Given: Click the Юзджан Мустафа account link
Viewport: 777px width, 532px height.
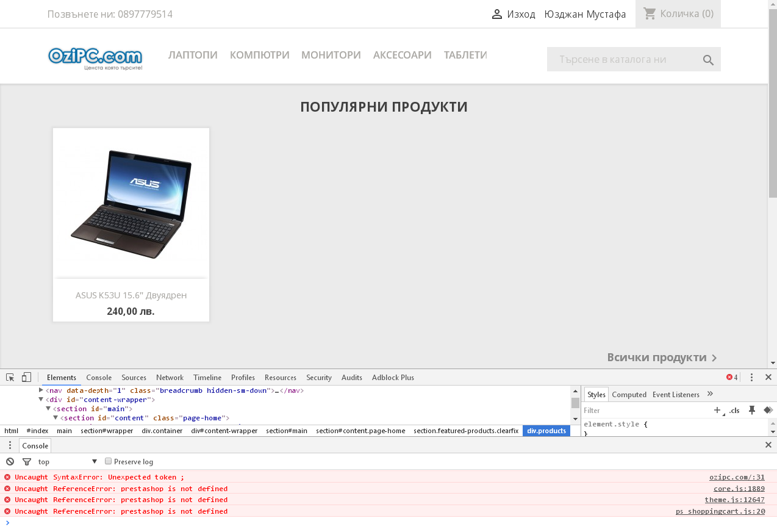Looking at the screenshot, I should tap(585, 14).
